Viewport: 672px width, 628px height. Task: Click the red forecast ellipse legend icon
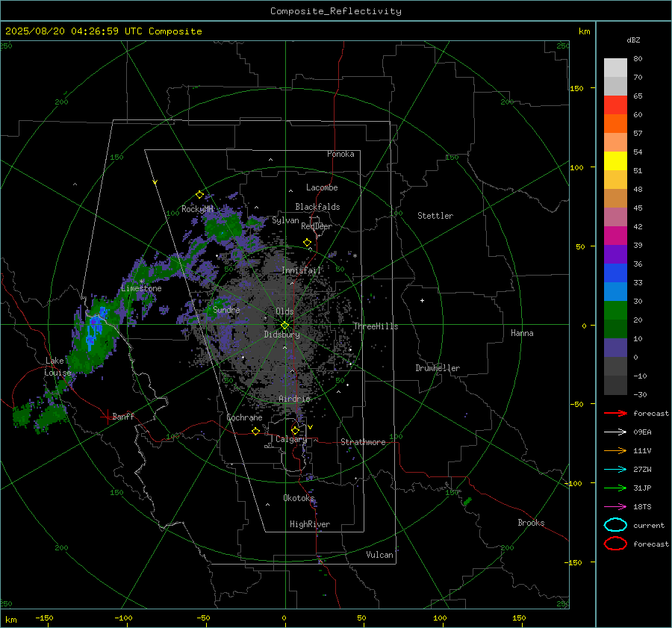click(615, 544)
